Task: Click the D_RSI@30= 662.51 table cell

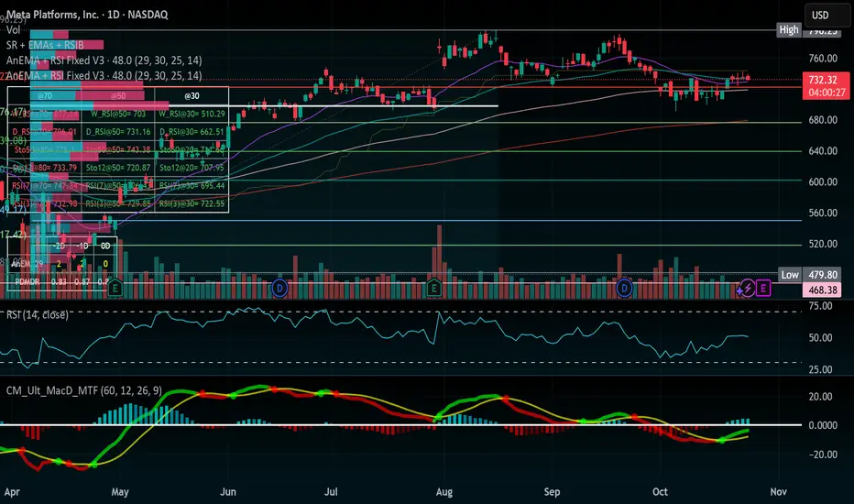Action: click(192, 132)
